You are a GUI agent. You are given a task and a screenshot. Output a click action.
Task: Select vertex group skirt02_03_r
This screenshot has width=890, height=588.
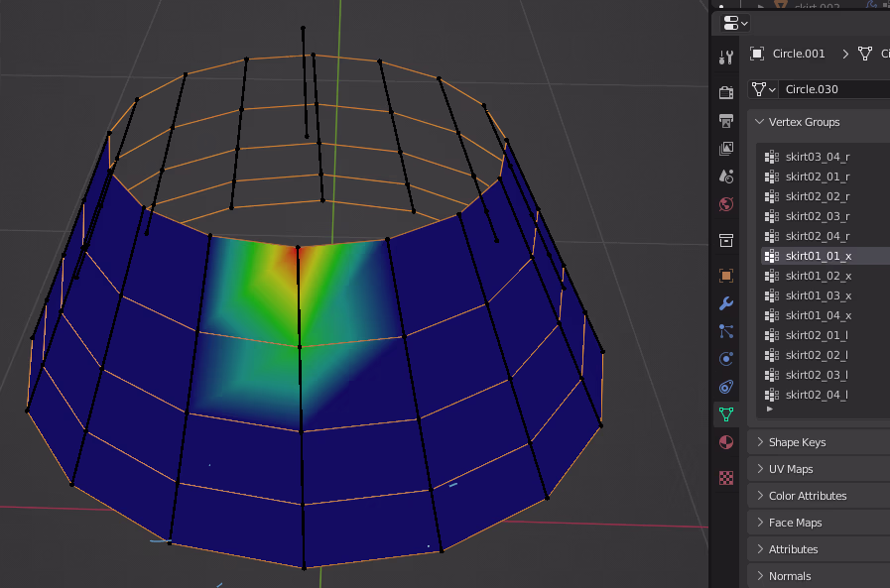pyautogui.click(x=826, y=216)
